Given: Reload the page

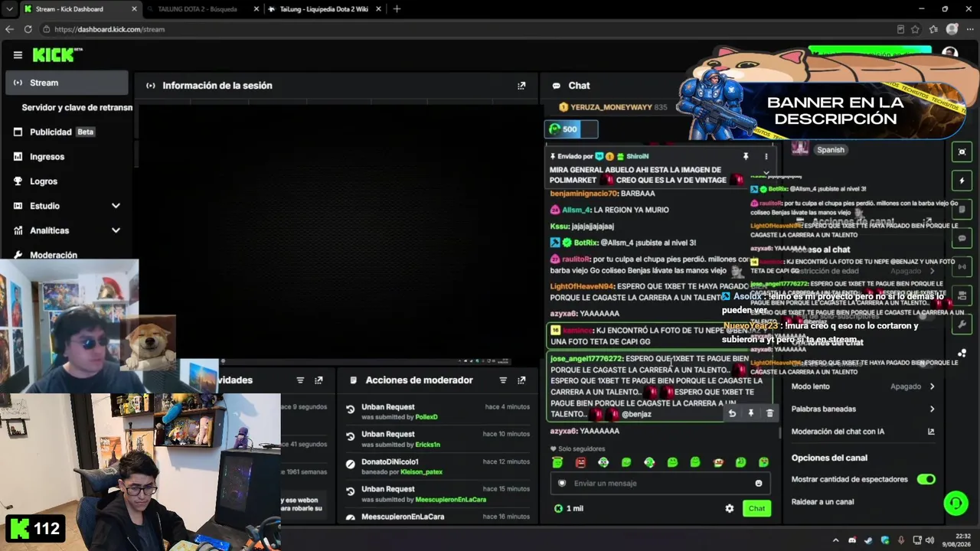Looking at the screenshot, I should [28, 29].
